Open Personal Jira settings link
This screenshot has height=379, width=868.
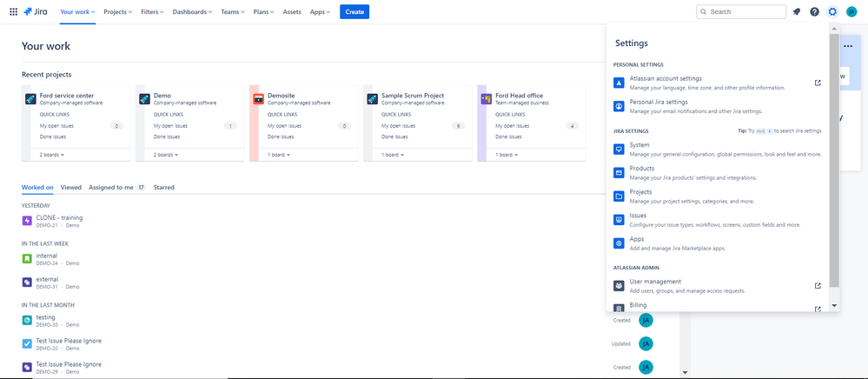pos(659,102)
